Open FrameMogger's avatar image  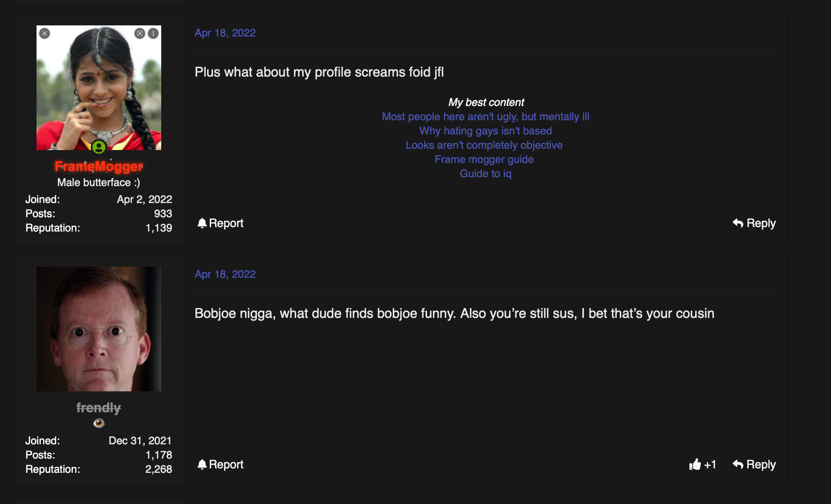(99, 88)
